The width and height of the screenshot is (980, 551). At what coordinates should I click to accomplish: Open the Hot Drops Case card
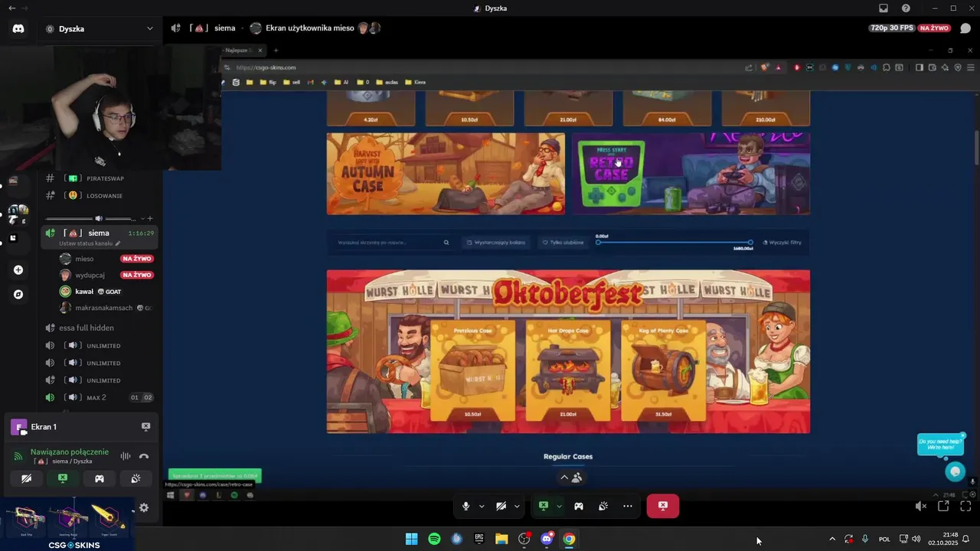(x=568, y=371)
